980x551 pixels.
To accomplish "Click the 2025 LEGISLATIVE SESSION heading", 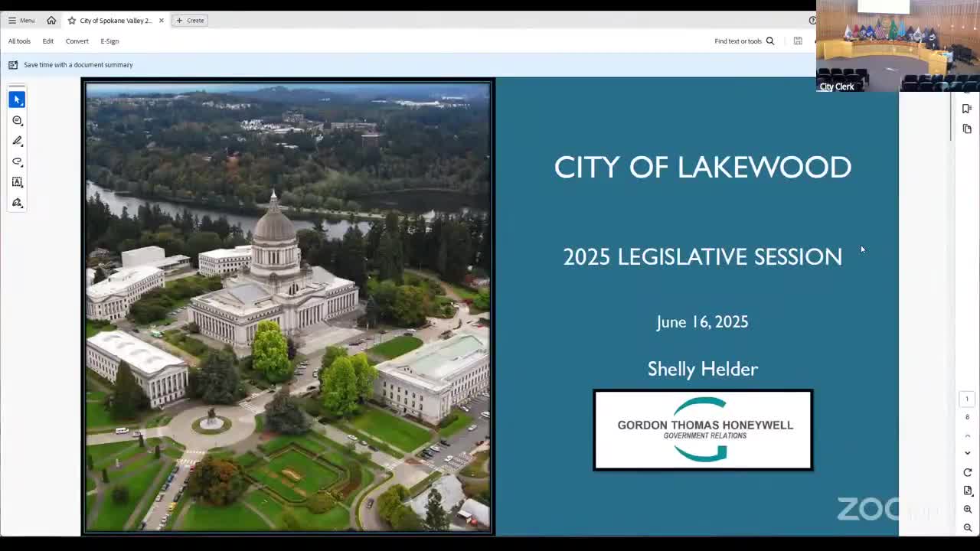I will (703, 256).
